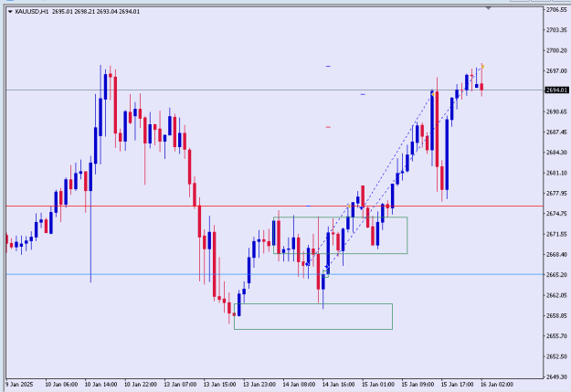
Task: Click price axis label 2662.05
Action: (557, 295)
